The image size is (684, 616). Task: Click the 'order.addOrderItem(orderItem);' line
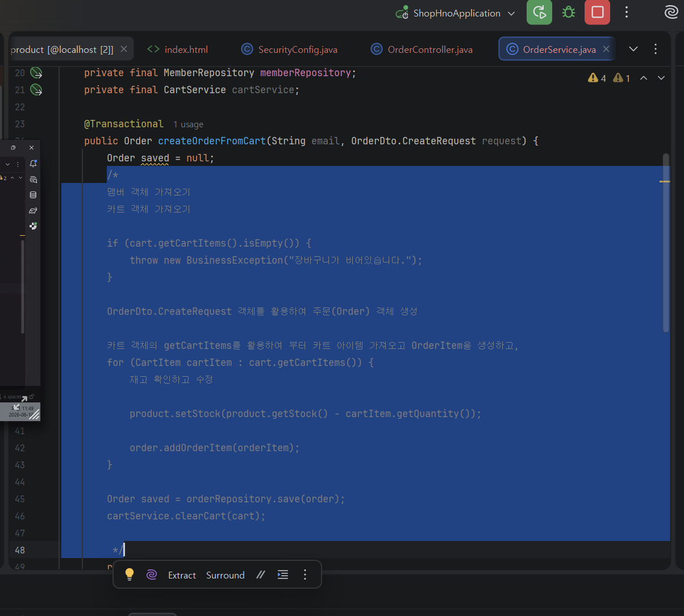(x=214, y=448)
